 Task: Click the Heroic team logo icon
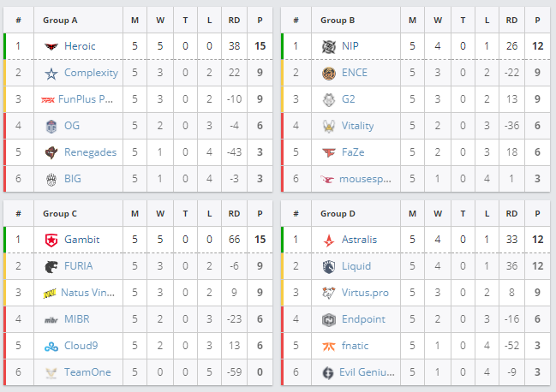click(x=51, y=46)
